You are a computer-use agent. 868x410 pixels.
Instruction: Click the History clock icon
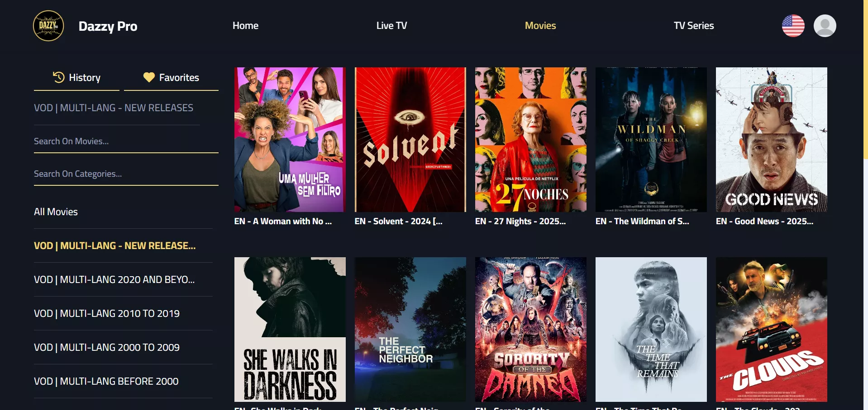click(x=59, y=77)
